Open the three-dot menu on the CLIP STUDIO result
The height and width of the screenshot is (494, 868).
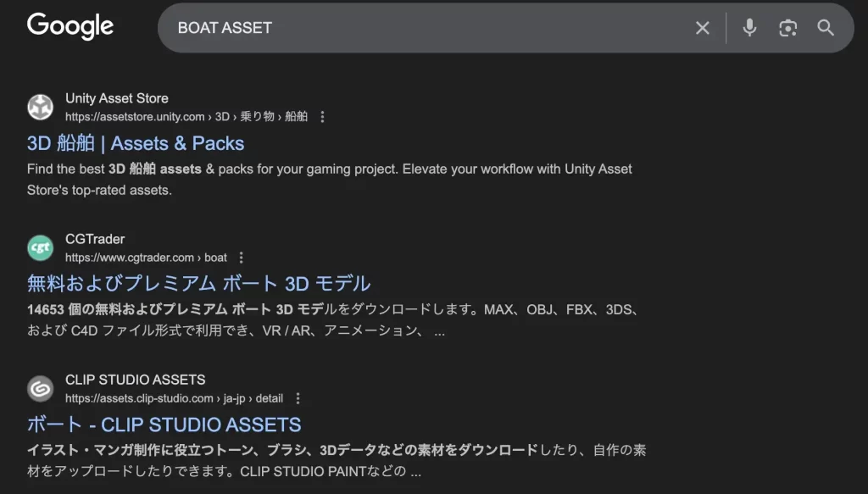298,398
